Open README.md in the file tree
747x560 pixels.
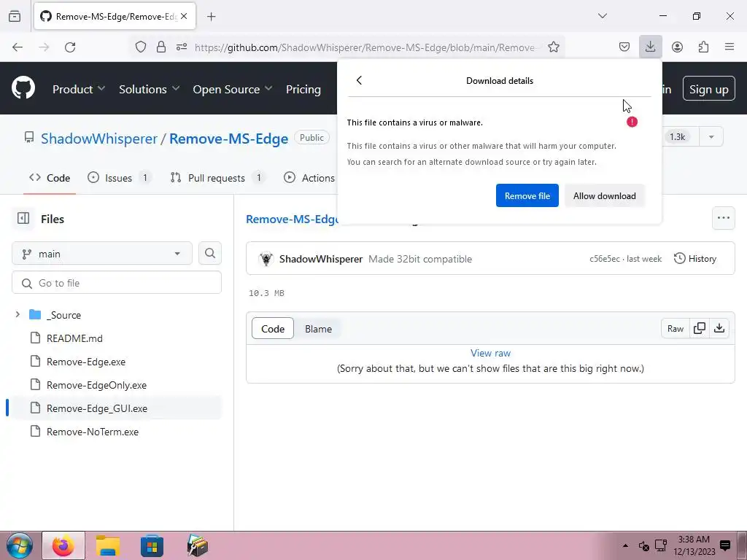pos(75,338)
